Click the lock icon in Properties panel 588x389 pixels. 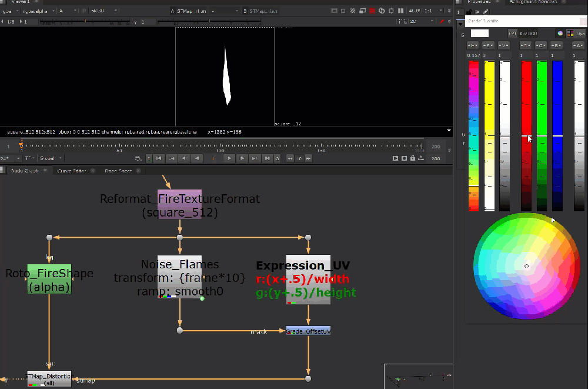click(469, 12)
